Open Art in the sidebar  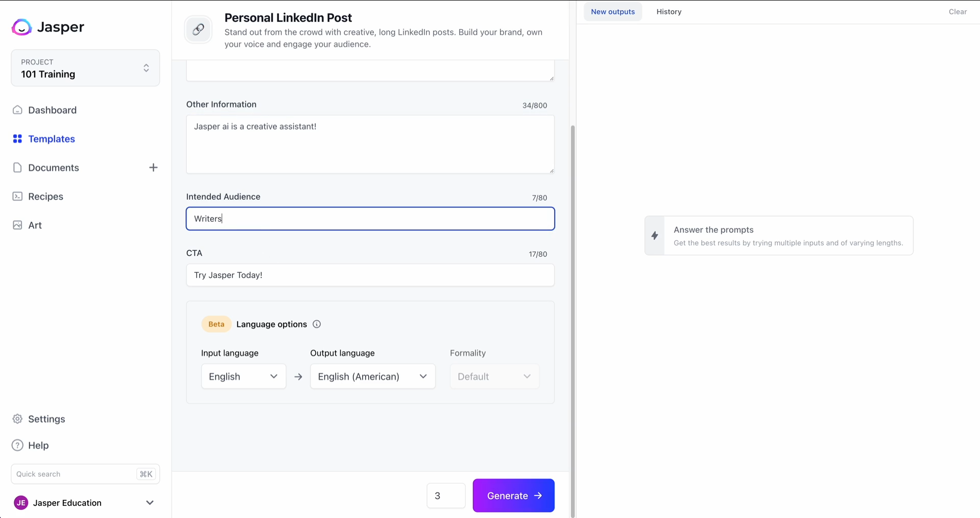point(35,225)
